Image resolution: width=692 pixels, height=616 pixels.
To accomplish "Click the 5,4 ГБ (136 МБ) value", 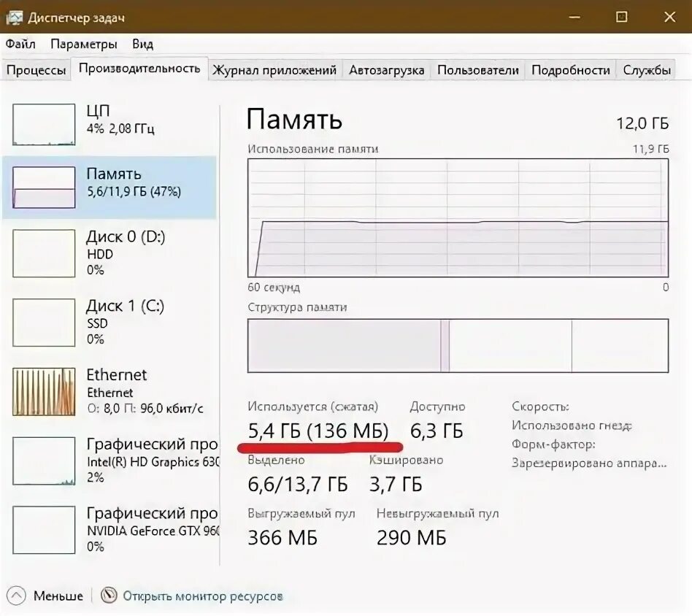I will tap(318, 431).
